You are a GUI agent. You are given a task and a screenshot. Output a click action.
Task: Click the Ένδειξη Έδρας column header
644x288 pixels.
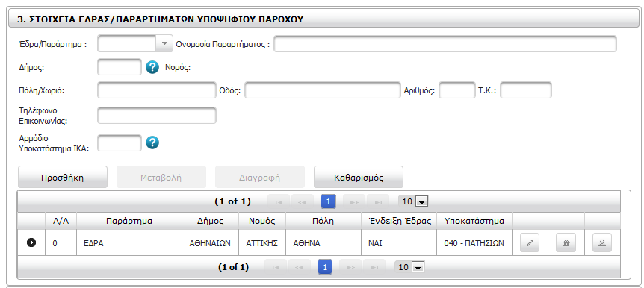coord(399,221)
